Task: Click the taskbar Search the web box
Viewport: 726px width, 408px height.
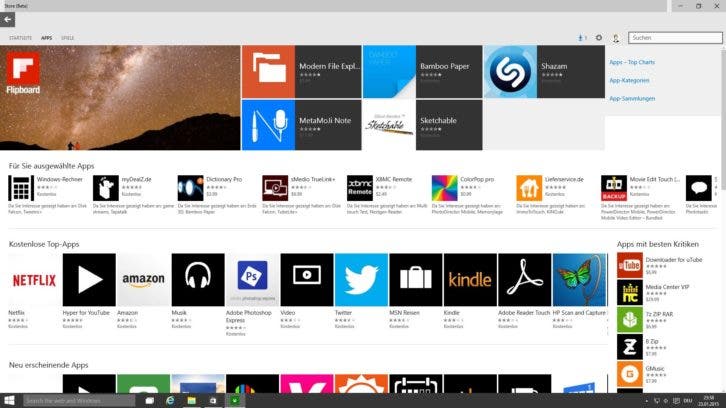Action: click(x=79, y=401)
